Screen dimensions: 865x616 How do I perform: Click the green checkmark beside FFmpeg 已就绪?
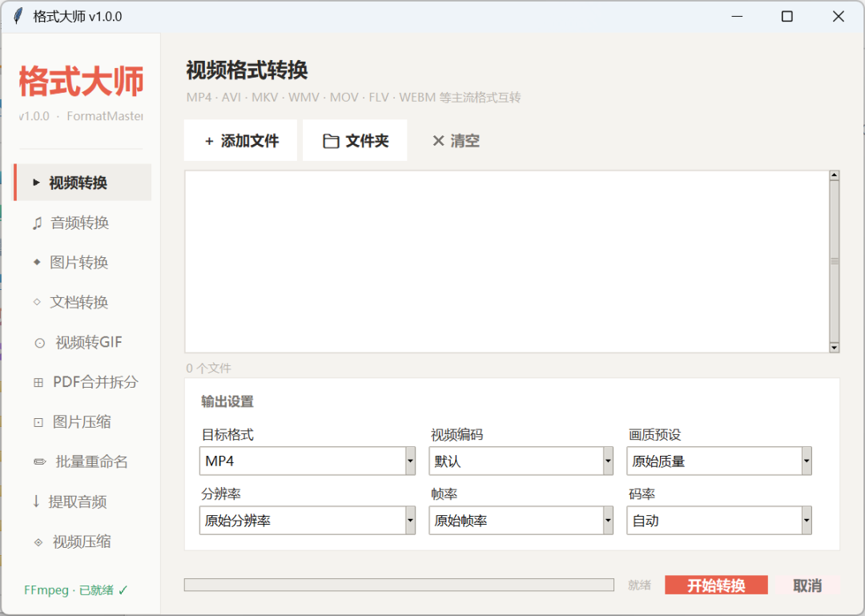coord(123,590)
